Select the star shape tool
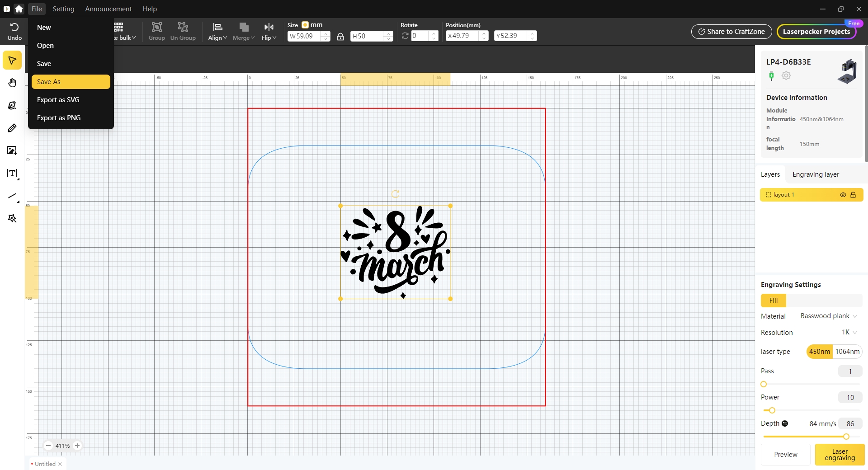The image size is (868, 470). pyautogui.click(x=12, y=218)
